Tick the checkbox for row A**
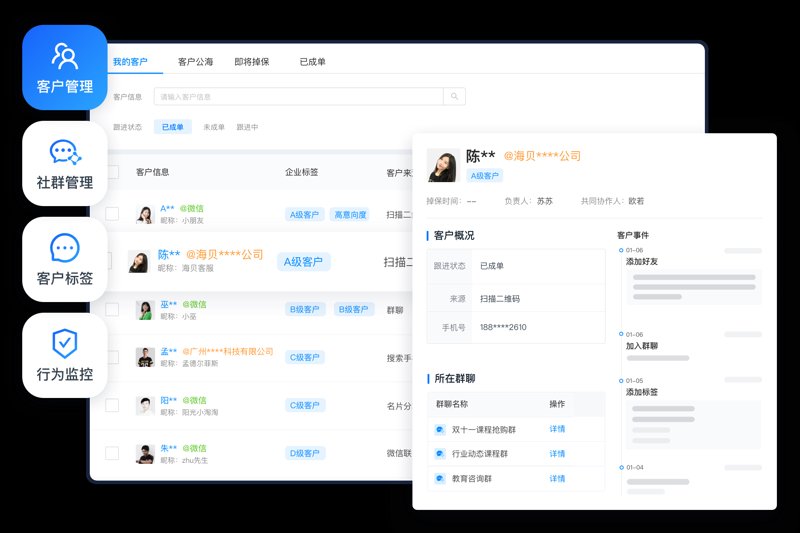Viewport: 800px width, 533px height. 112,214
